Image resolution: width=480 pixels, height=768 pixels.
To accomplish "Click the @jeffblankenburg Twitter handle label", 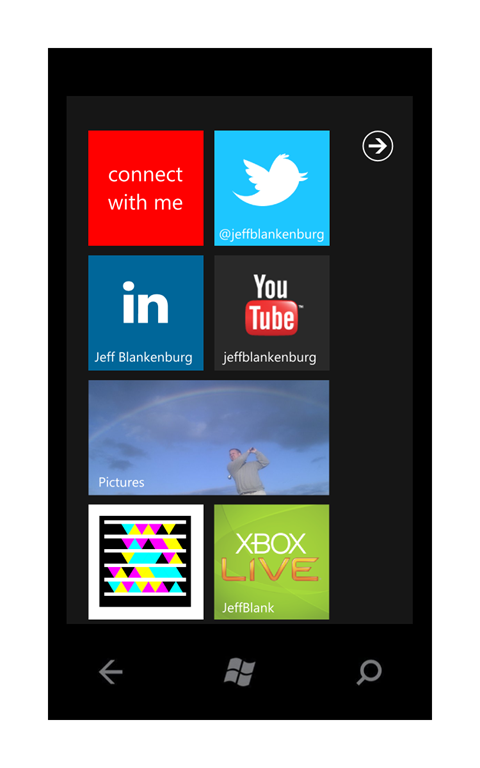I will [271, 235].
